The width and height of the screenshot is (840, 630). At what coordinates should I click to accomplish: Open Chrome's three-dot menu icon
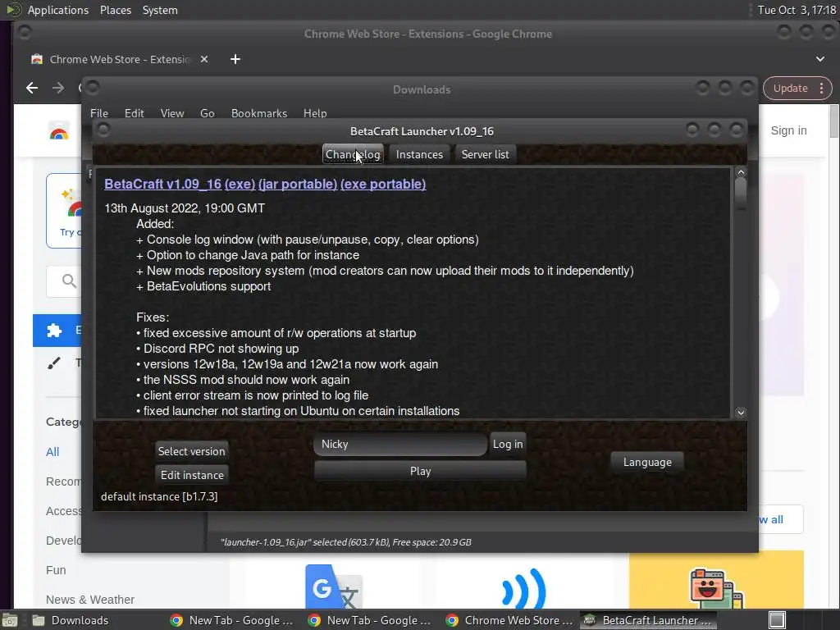pos(822,89)
